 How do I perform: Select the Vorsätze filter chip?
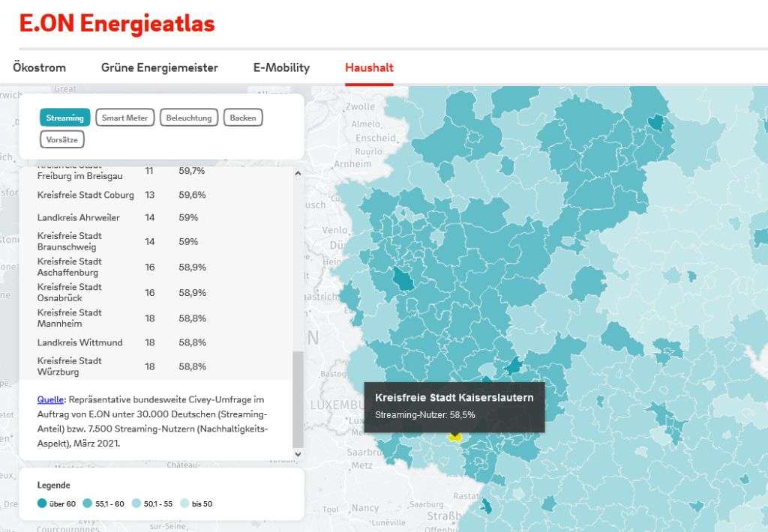tap(62, 139)
